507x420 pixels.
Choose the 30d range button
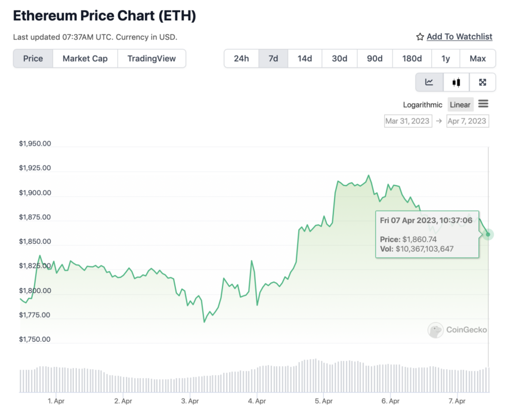tap(339, 58)
